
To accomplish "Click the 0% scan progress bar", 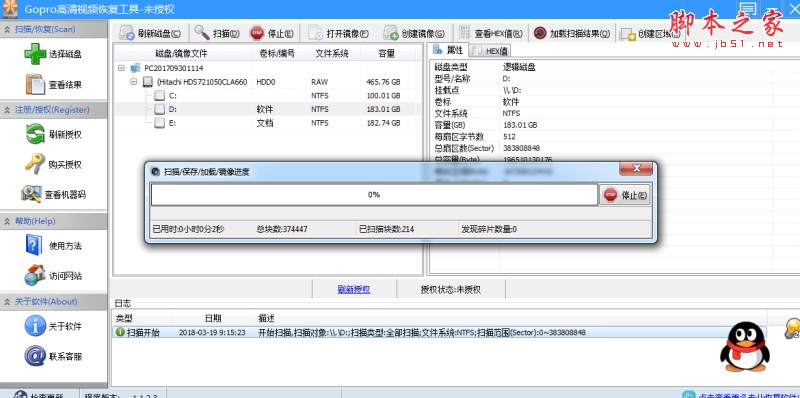I will (374, 194).
